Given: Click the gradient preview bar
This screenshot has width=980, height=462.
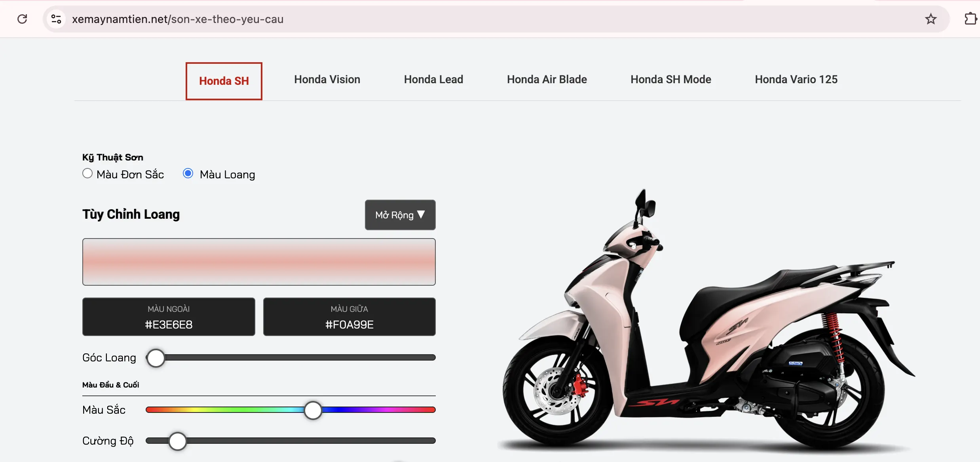Looking at the screenshot, I should pyautogui.click(x=259, y=262).
